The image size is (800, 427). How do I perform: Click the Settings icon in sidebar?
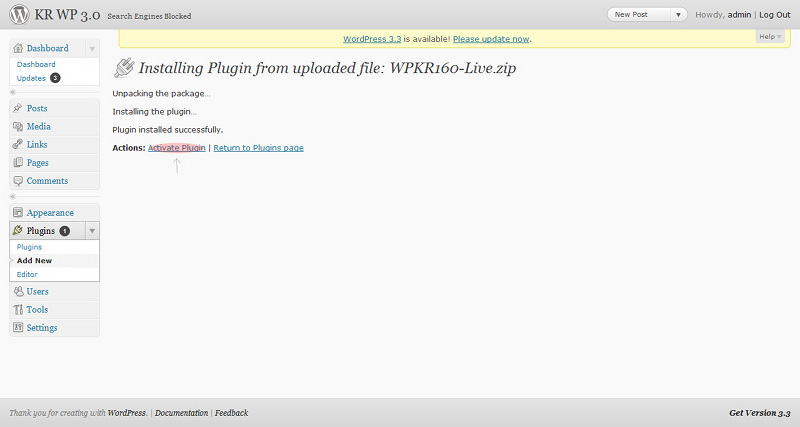coord(18,328)
